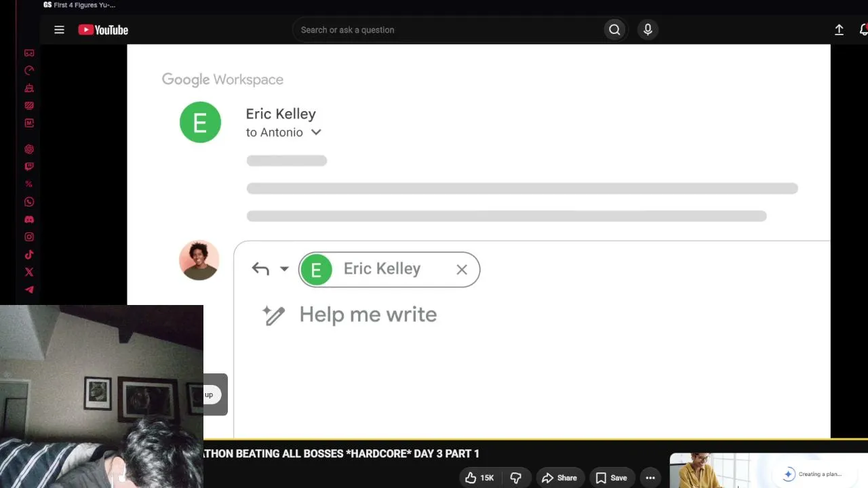
Task: Click the sender name 'Eric Kelley' in email header
Action: (x=281, y=114)
